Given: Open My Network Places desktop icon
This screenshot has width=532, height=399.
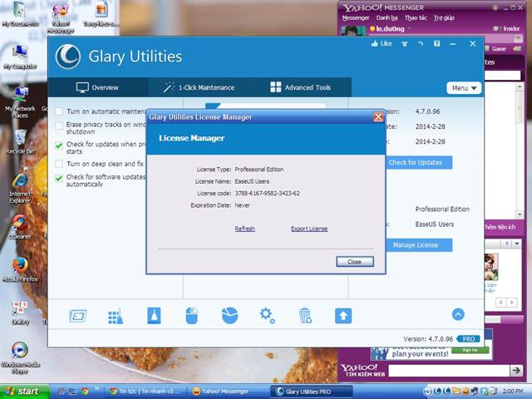Looking at the screenshot, I should pos(20,101).
